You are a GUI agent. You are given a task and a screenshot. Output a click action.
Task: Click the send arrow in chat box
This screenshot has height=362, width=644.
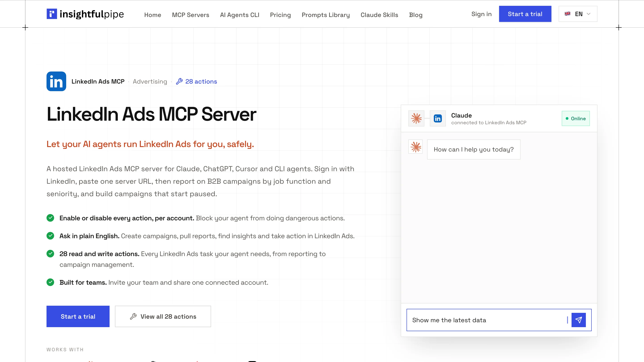coord(578,320)
